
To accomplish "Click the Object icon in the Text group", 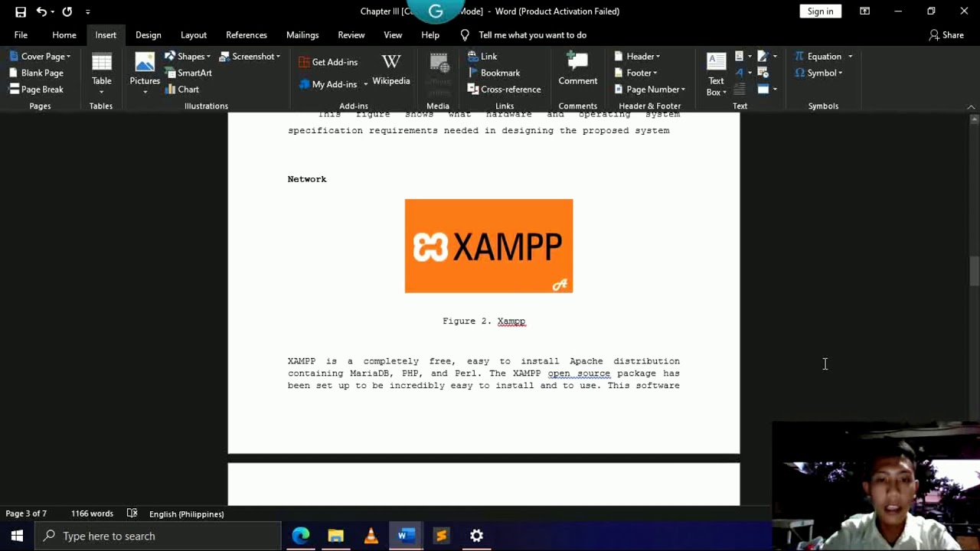I will (x=763, y=89).
